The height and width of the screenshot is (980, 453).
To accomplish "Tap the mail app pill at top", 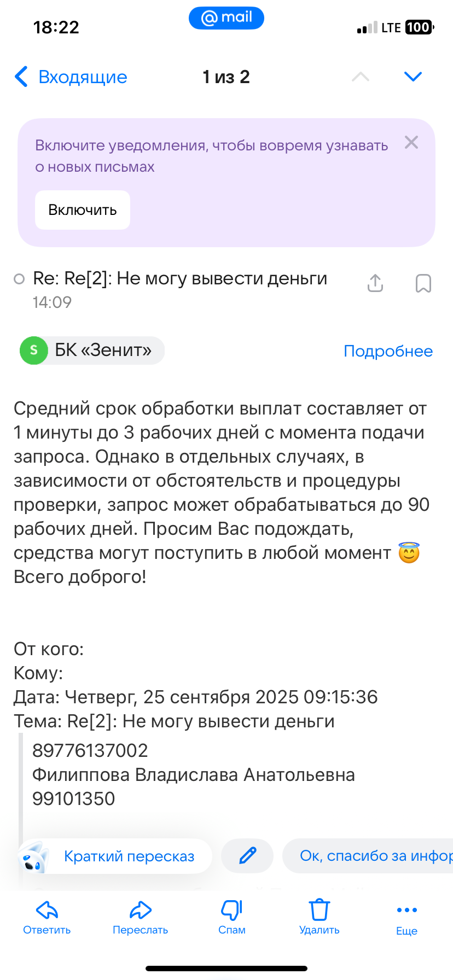I will coord(226,18).
